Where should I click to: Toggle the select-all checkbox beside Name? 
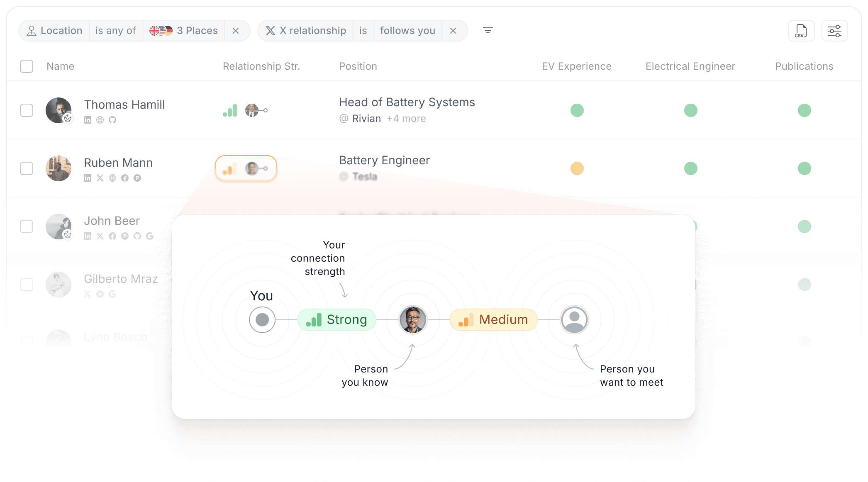27,66
